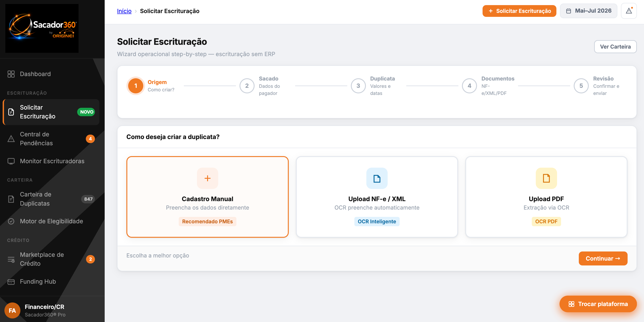Click the Funding Hub card icon
644x322 pixels.
[x=11, y=282]
